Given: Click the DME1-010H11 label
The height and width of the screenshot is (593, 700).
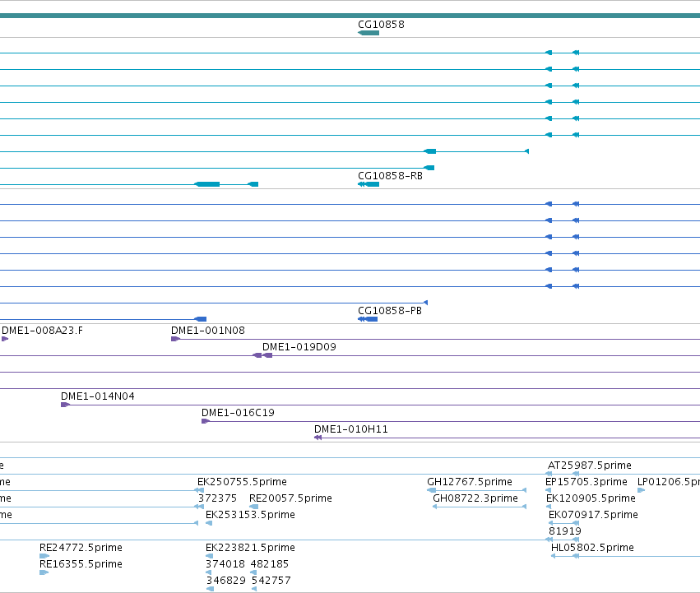Looking at the screenshot, I should (351, 429).
